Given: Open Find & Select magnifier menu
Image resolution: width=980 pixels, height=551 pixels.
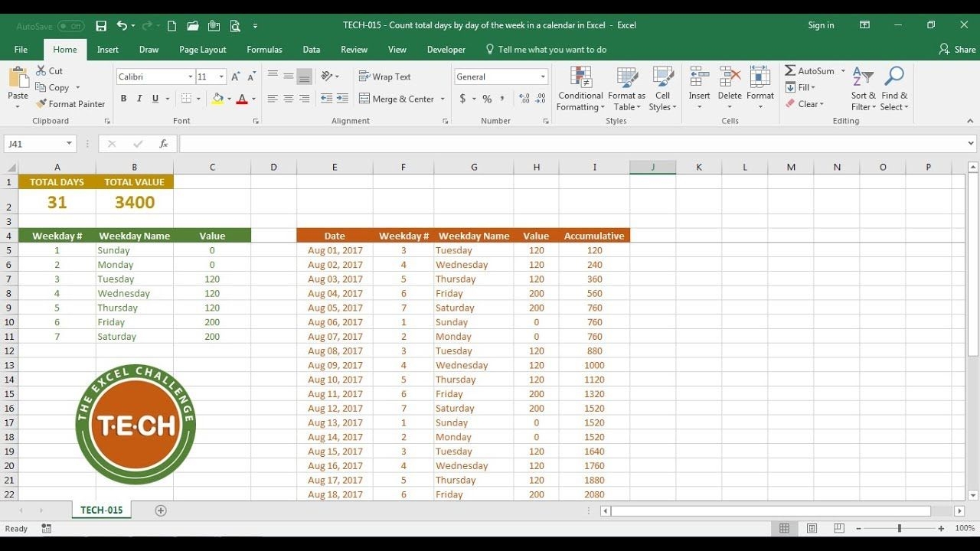Looking at the screenshot, I should coord(894,89).
